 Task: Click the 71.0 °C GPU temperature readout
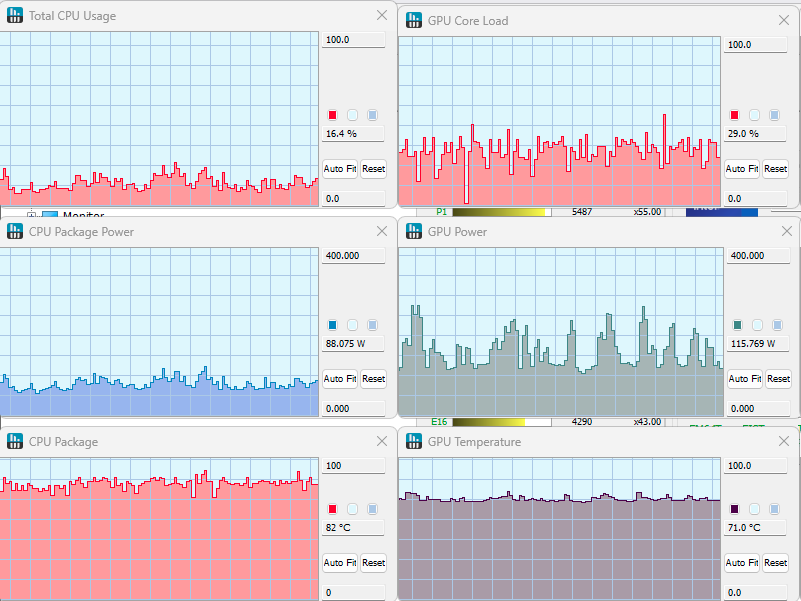coord(755,527)
